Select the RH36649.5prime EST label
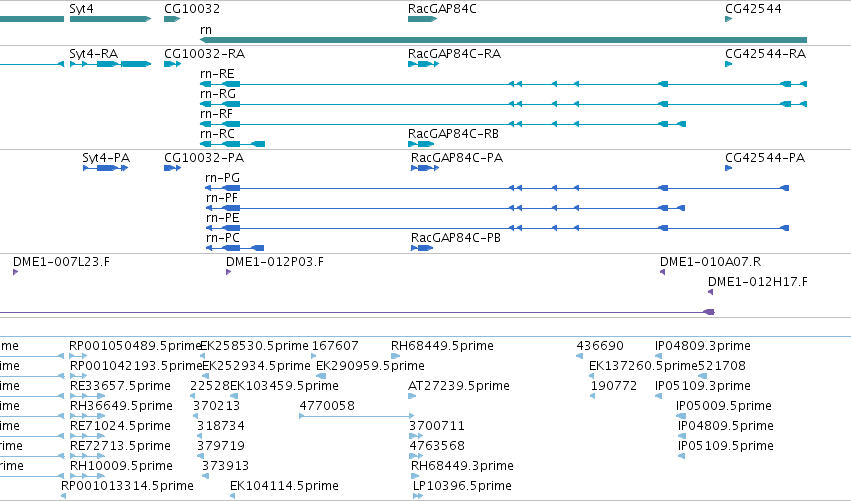851x501 pixels. click(122, 407)
